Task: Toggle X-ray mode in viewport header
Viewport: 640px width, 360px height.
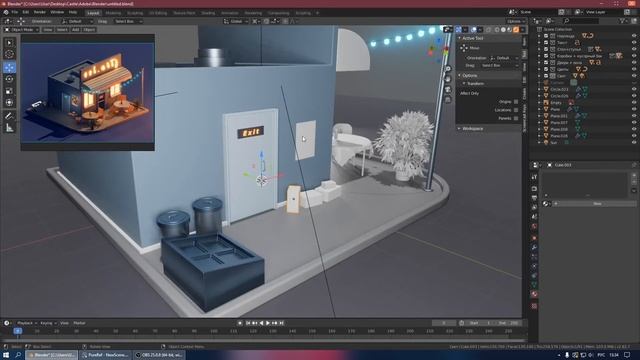Action: (x=488, y=30)
